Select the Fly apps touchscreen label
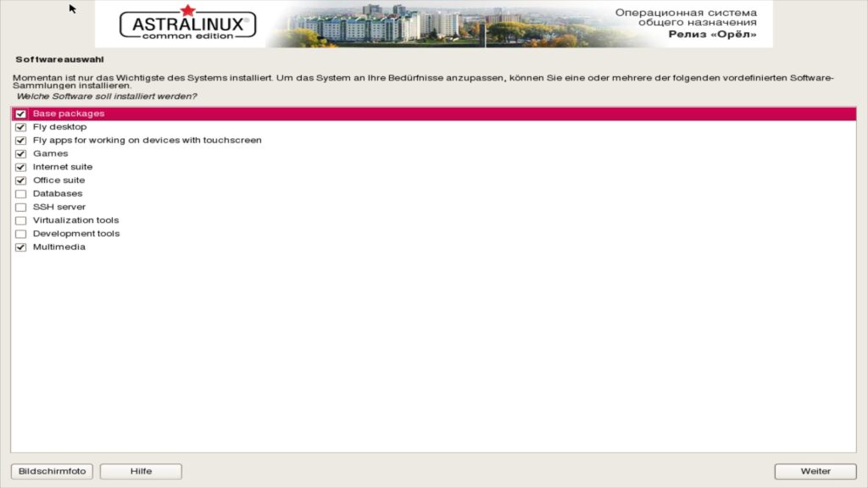This screenshot has height=488, width=868. 147,140
